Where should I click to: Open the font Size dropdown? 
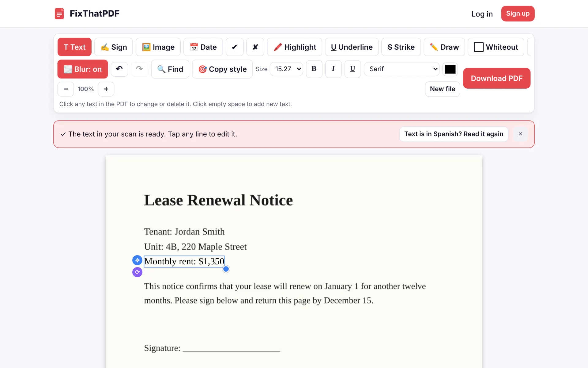tap(286, 69)
